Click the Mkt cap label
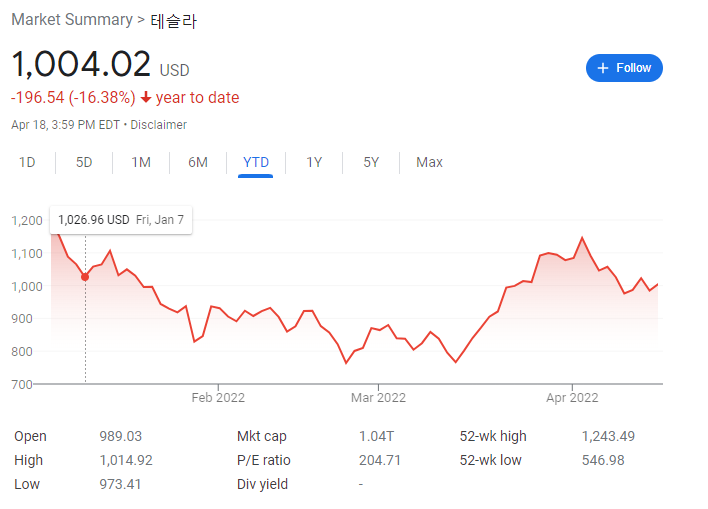Image resolution: width=708 pixels, height=509 pixels. (x=262, y=436)
